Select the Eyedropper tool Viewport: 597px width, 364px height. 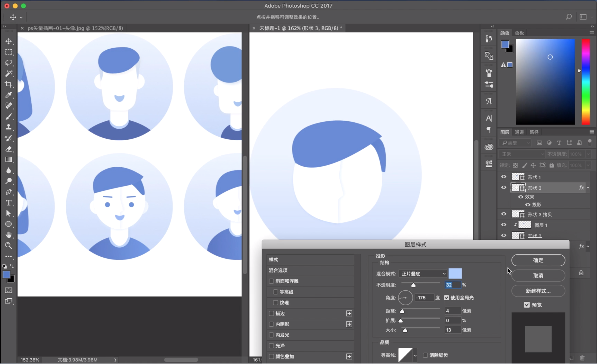pos(8,95)
